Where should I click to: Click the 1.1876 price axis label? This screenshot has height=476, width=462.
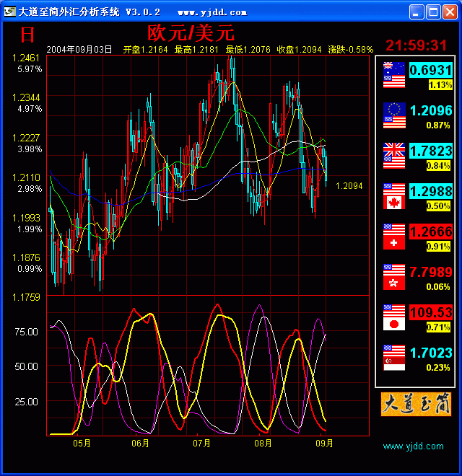26,257
